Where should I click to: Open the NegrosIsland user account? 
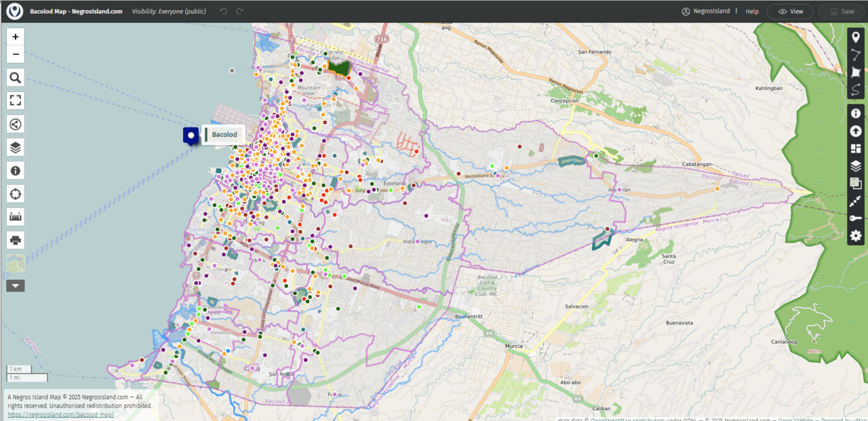pos(705,12)
